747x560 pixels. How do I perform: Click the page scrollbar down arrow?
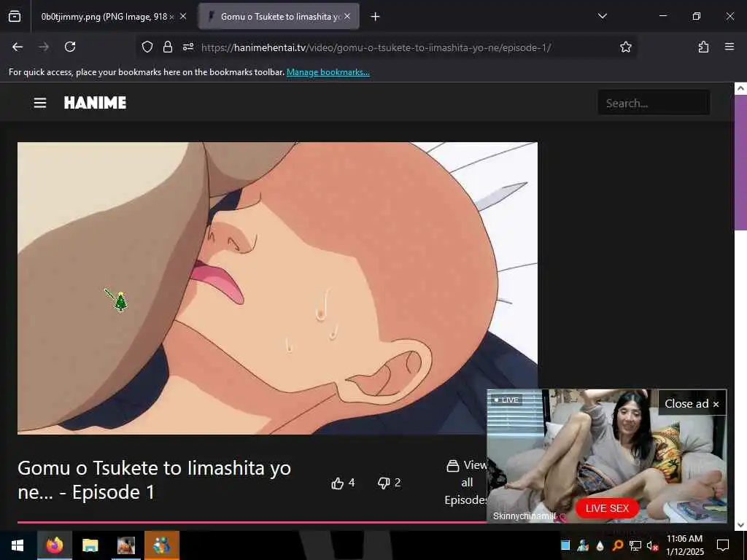click(740, 525)
